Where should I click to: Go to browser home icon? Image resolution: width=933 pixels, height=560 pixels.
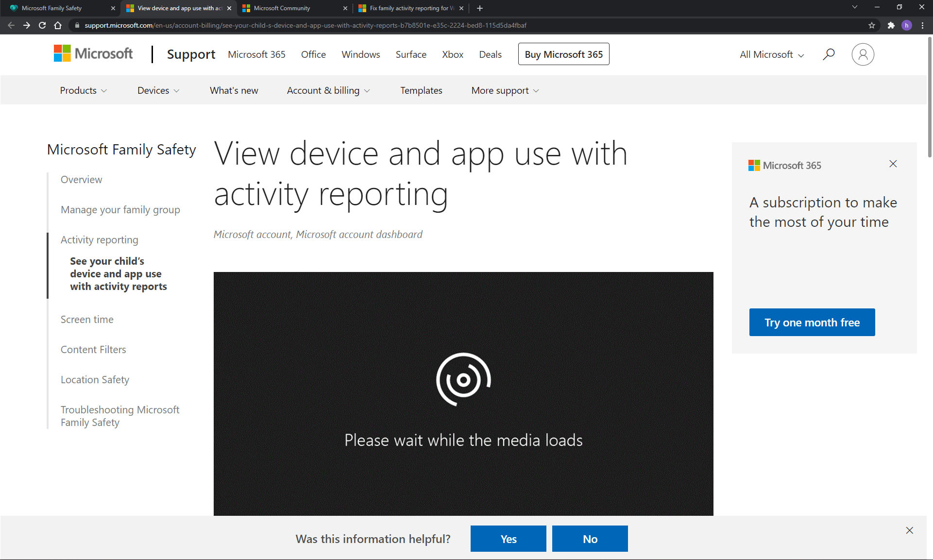[58, 25]
